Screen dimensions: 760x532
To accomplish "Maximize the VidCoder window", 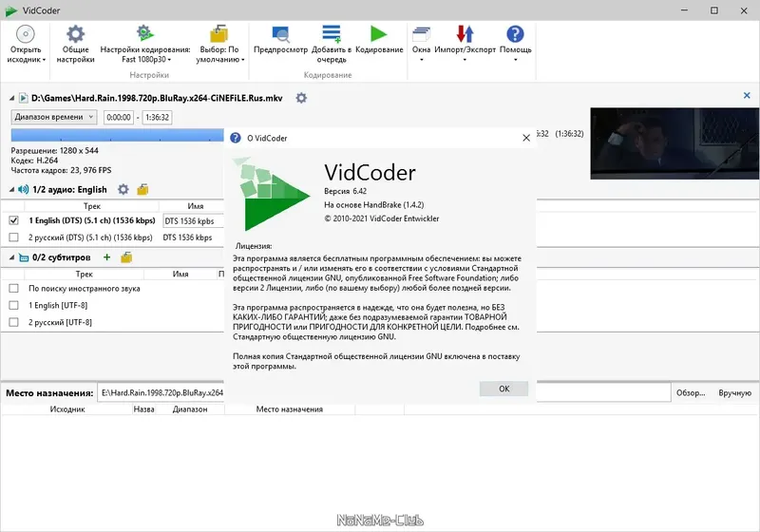I will [714, 10].
